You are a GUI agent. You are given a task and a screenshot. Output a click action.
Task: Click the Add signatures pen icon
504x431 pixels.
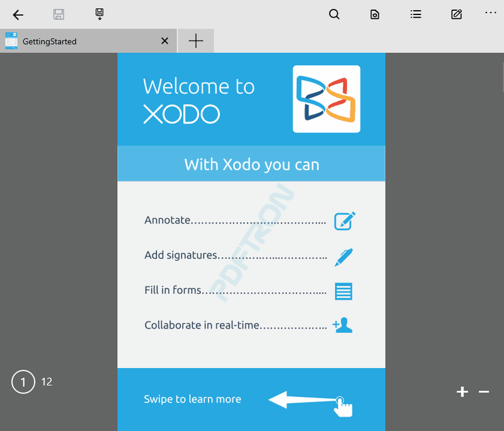click(343, 257)
